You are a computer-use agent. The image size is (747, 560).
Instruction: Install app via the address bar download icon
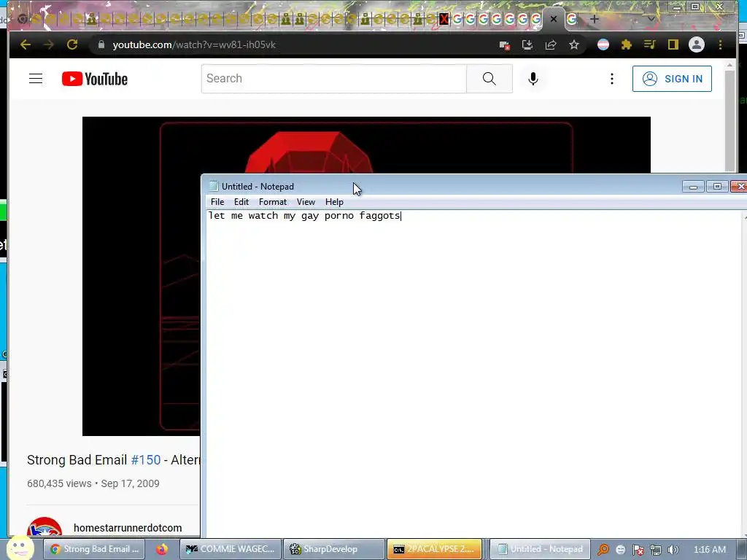pyautogui.click(x=527, y=44)
